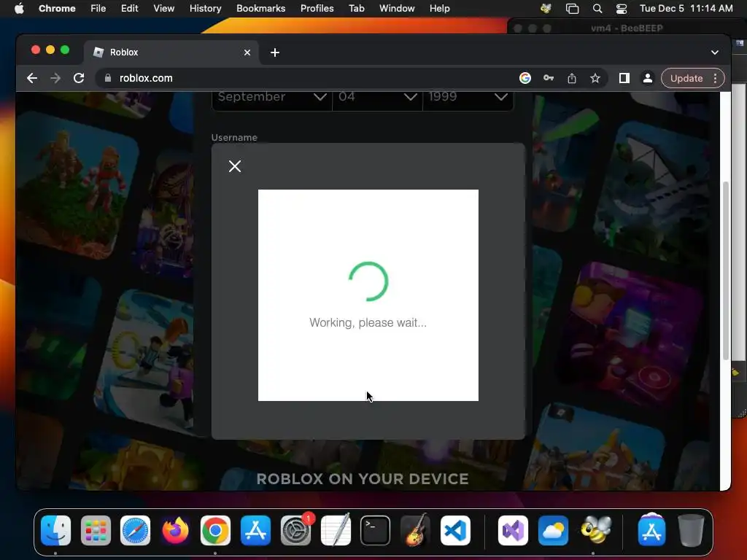The image size is (747, 560).
Task: Reload the Roblox page
Action: tap(79, 78)
